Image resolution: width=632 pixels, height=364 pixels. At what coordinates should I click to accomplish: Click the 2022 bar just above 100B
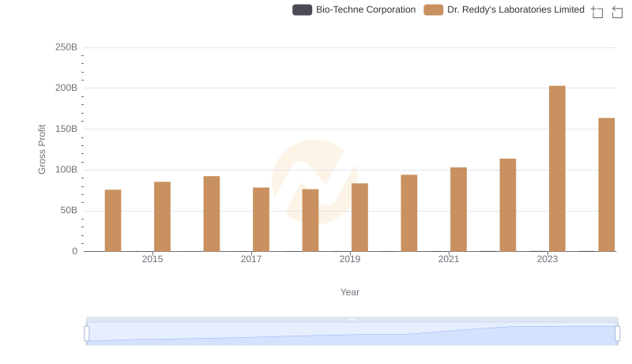507,205
